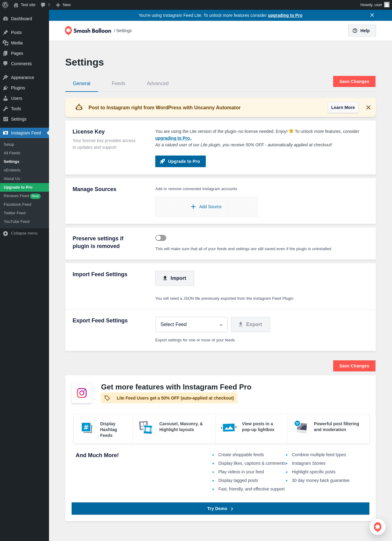The height and width of the screenshot is (541, 392).
Task: Open the Select Feed dropdown
Action: (191, 325)
